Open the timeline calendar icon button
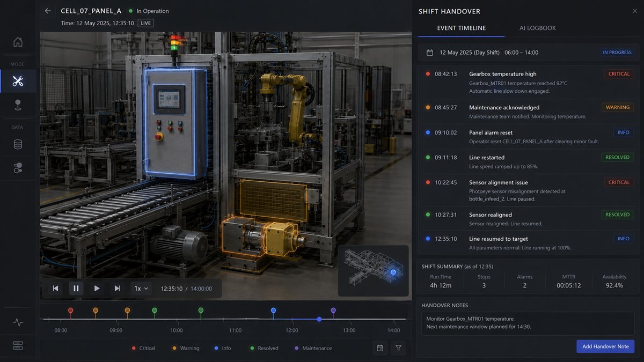This screenshot has width=644, height=362. tap(380, 348)
